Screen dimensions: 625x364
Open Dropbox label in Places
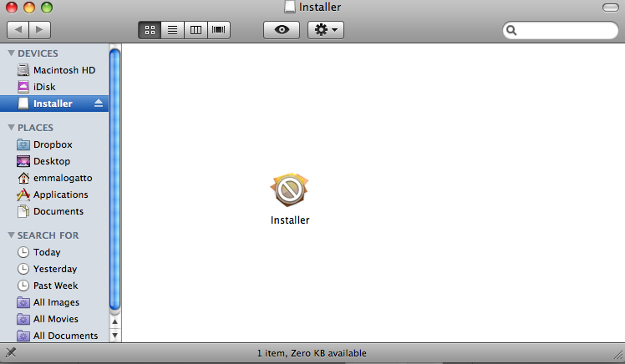coord(53,144)
